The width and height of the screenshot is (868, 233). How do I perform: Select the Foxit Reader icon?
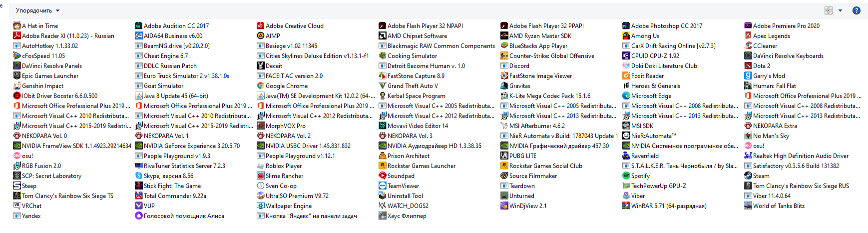point(626,75)
